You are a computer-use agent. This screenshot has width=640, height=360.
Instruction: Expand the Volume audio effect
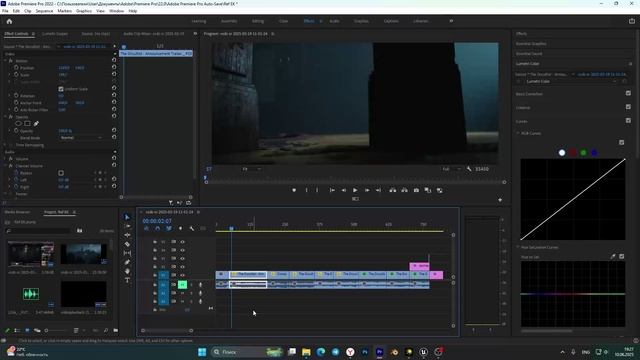[x=6, y=159]
